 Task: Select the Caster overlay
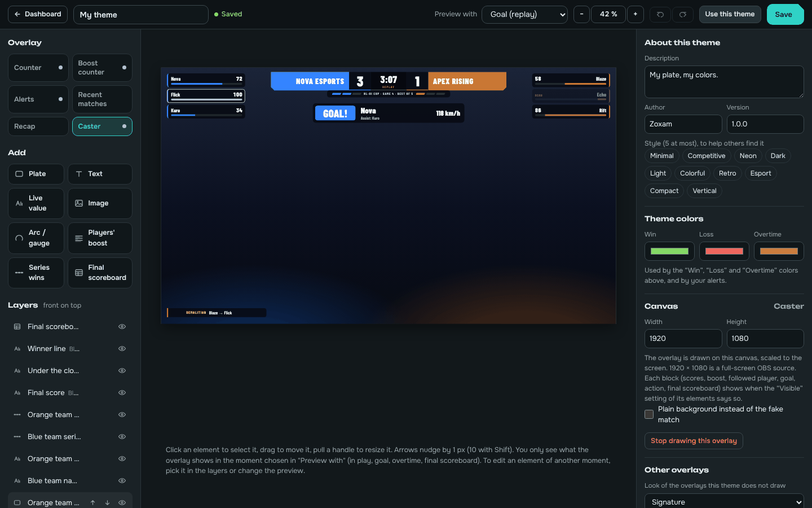tap(102, 126)
